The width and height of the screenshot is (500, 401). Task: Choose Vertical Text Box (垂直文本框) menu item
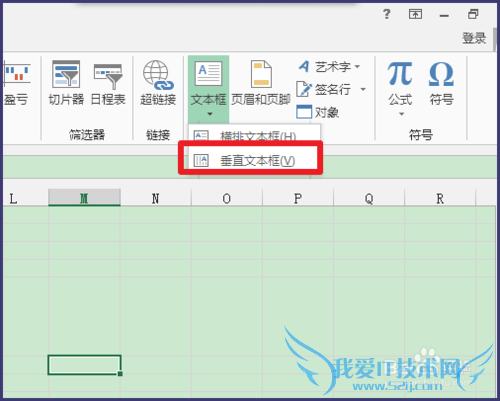(250, 160)
